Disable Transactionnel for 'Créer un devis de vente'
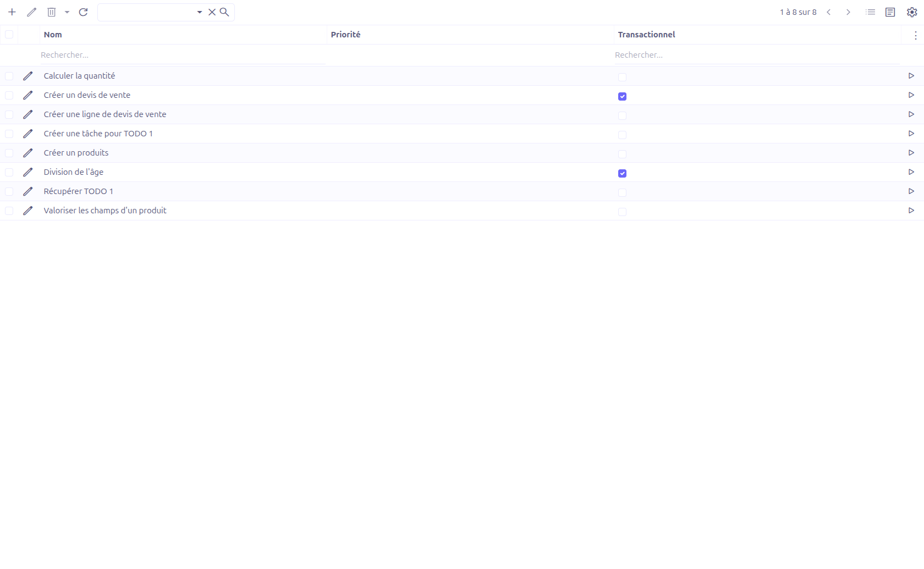The width and height of the screenshot is (924, 569). pyautogui.click(x=622, y=96)
